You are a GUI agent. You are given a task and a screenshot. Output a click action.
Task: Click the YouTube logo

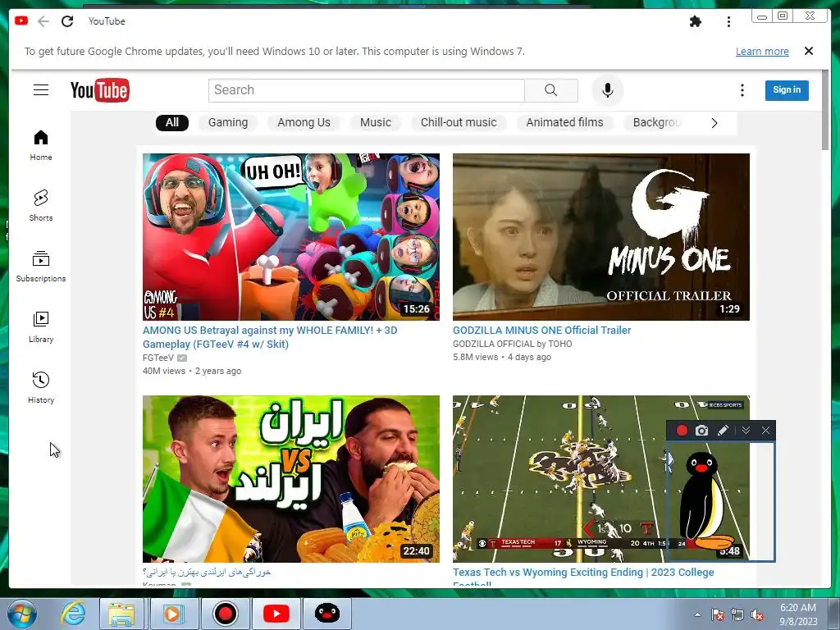99,90
